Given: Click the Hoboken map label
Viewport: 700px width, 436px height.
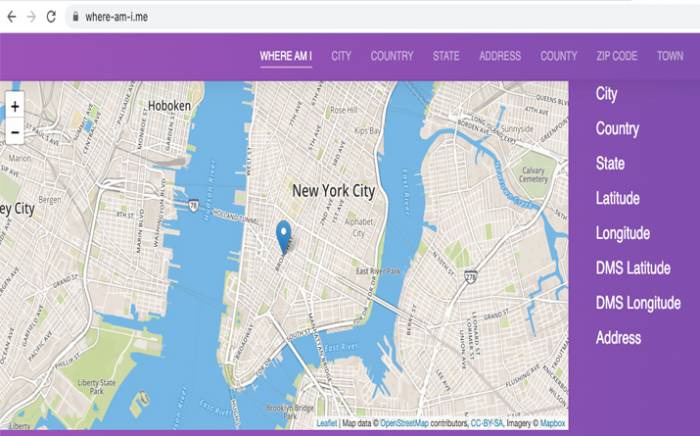Looking at the screenshot, I should pyautogui.click(x=169, y=106).
